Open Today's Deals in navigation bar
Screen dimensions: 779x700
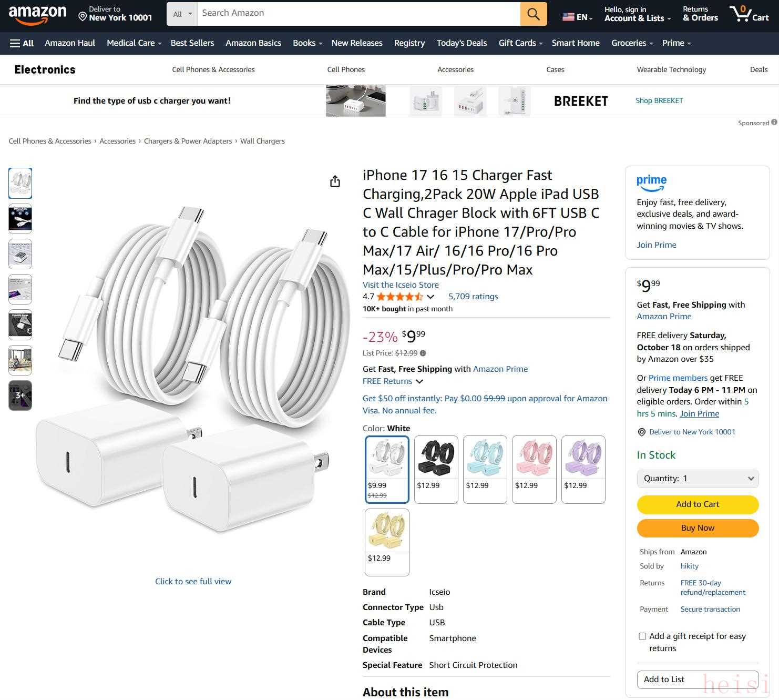(462, 43)
